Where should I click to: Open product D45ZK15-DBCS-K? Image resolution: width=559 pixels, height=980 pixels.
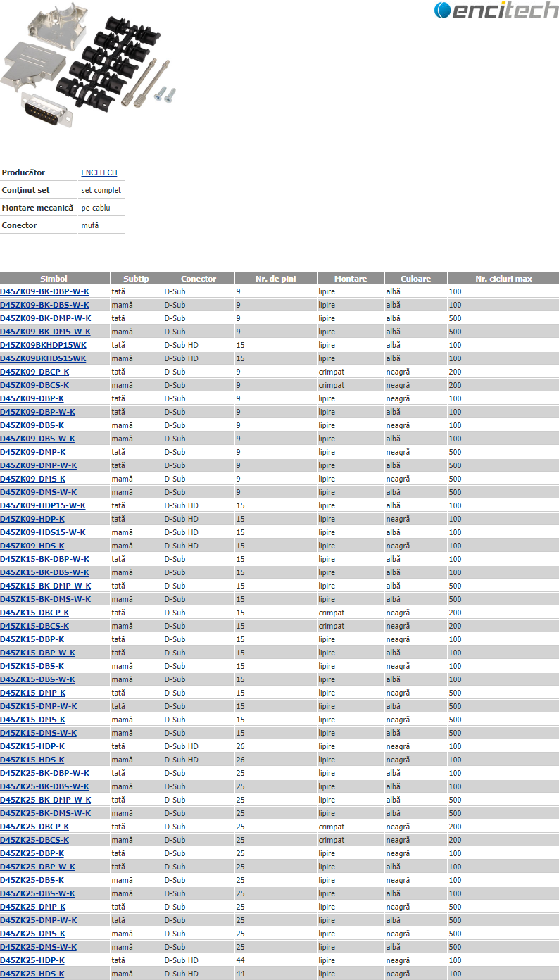pos(34,626)
